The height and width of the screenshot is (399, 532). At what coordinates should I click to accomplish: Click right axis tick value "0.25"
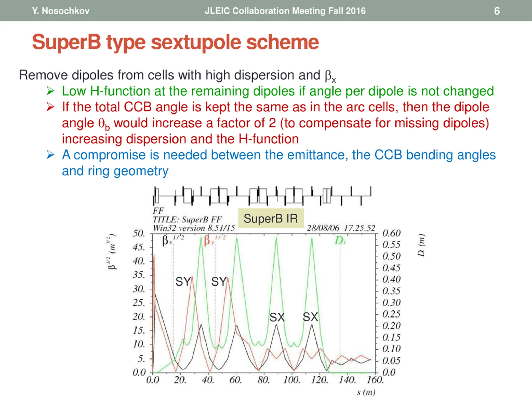[392, 314]
